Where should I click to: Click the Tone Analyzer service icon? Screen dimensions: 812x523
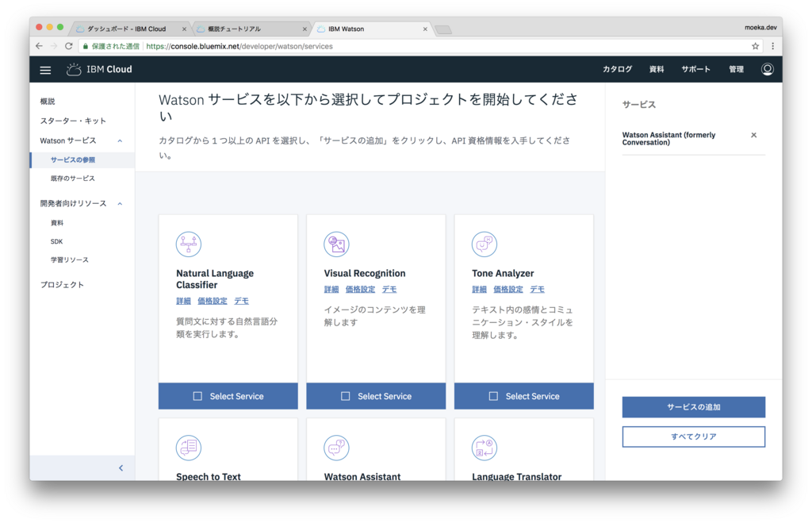tap(485, 244)
